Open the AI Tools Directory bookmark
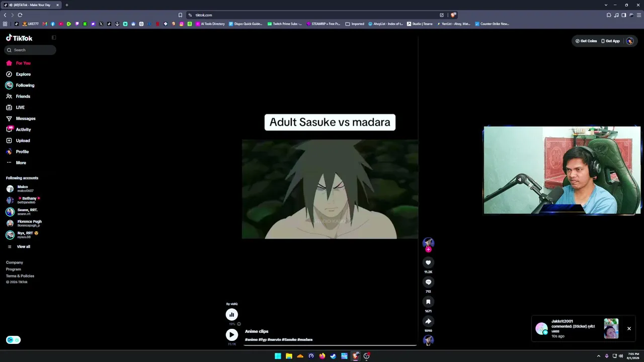Image resolution: width=644 pixels, height=362 pixels. [x=210, y=24]
